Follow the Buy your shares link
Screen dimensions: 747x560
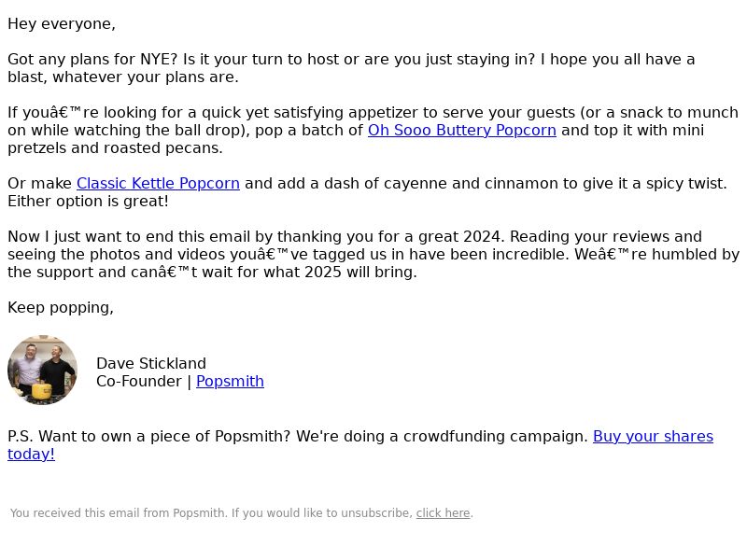click(x=360, y=445)
